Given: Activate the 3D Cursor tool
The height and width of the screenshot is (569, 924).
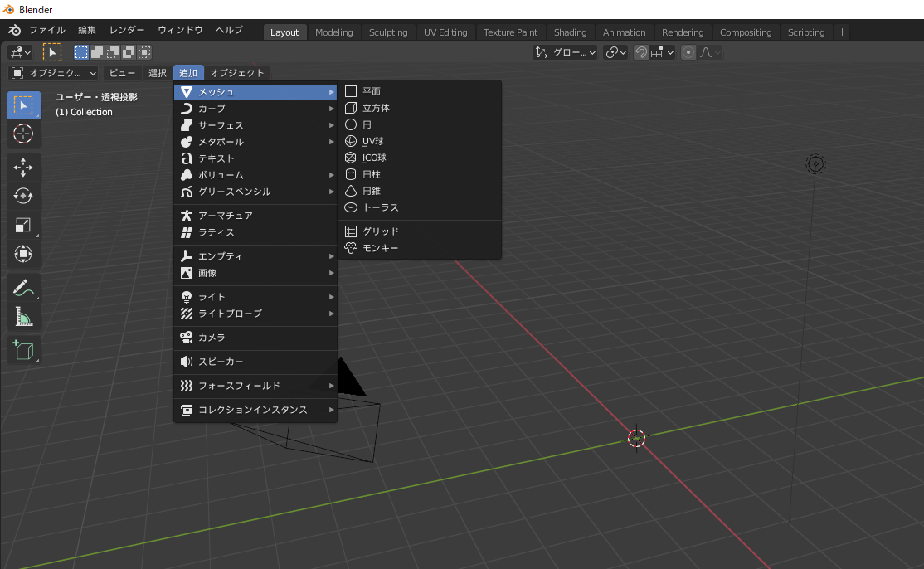Looking at the screenshot, I should [23, 134].
